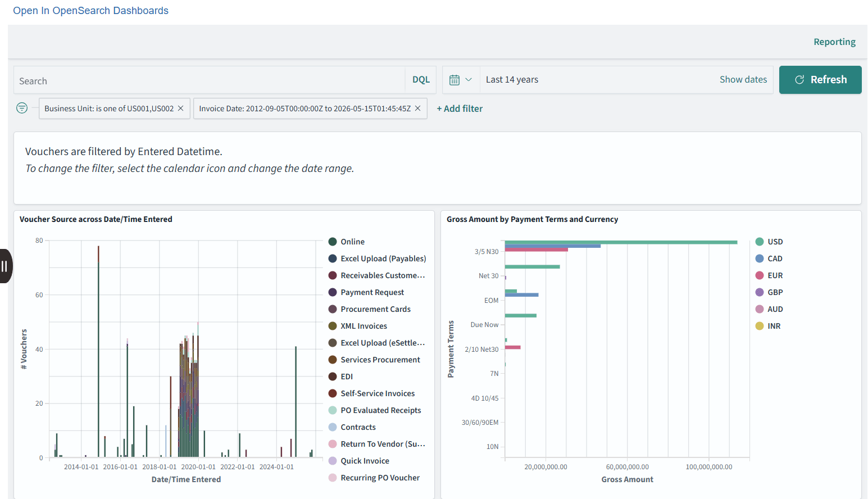Toggle USD currency legend dot
Screen dimensions: 868x499
coord(760,242)
